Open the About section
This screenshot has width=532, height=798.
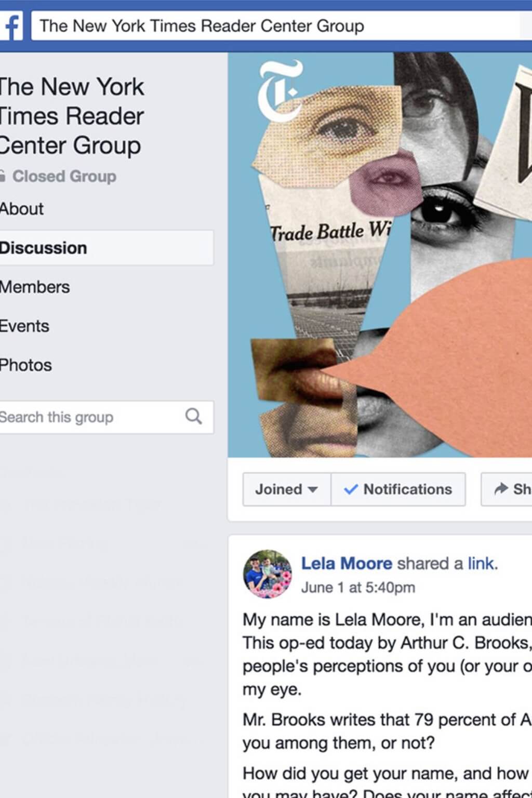22,209
